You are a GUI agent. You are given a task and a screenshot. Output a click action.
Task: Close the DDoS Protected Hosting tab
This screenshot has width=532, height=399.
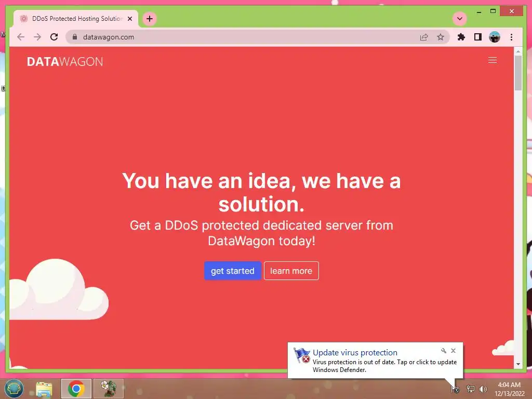coord(129,19)
